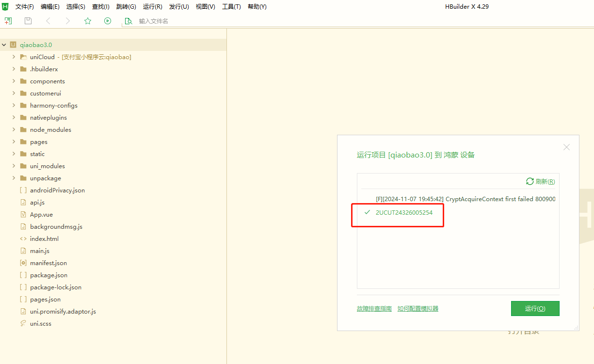Click the index.html file icon
Screen dimensions: 594x364
(x=23, y=238)
